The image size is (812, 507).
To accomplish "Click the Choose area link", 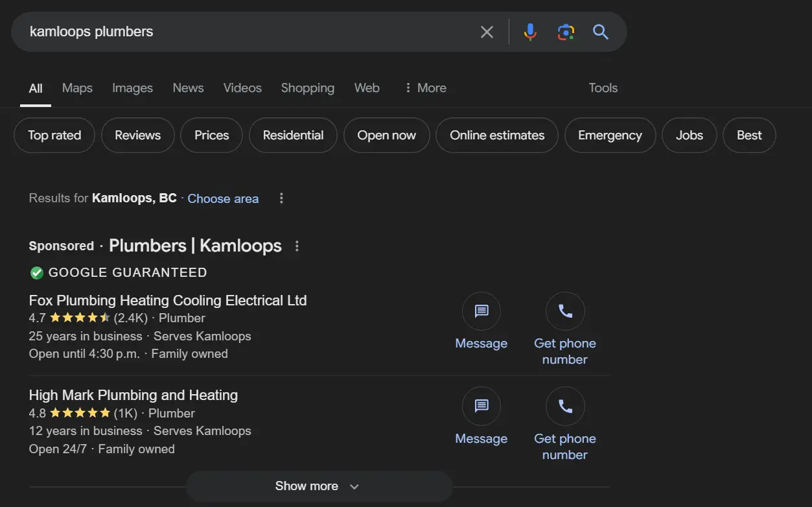I will pos(223,199).
